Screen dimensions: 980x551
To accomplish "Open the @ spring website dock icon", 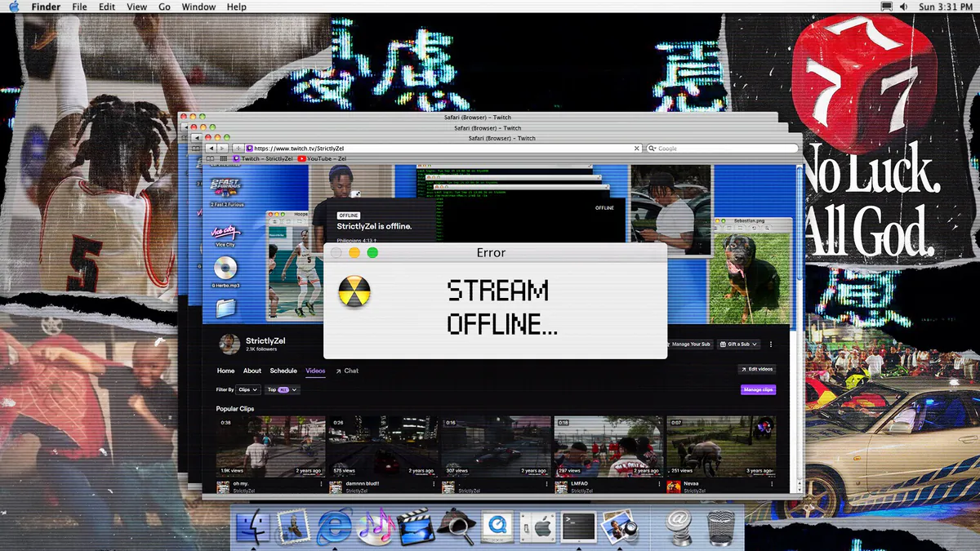I will click(x=679, y=527).
